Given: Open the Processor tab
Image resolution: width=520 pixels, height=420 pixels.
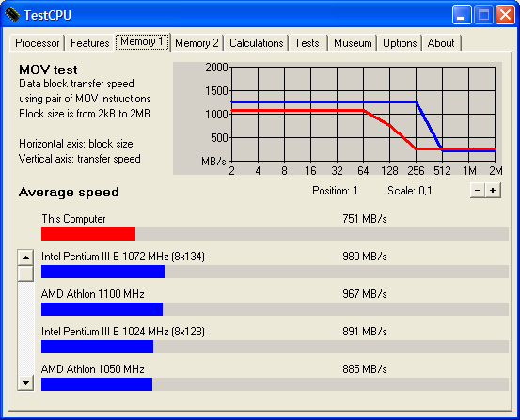Looking at the screenshot, I should pyautogui.click(x=38, y=43).
